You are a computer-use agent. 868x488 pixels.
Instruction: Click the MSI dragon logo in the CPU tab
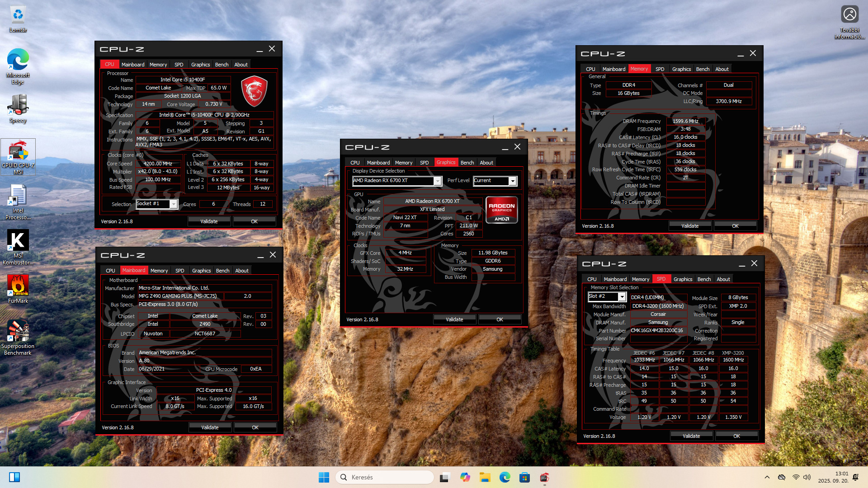coord(254,91)
